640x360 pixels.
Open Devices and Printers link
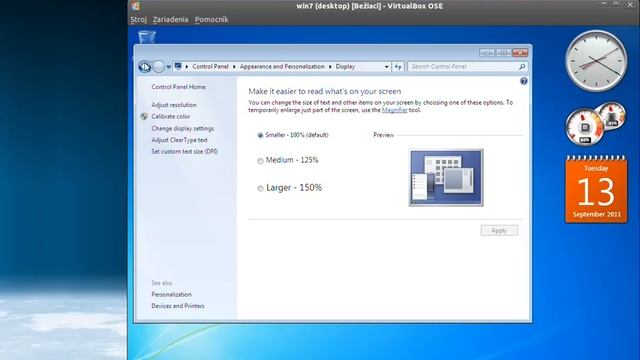[178, 306]
